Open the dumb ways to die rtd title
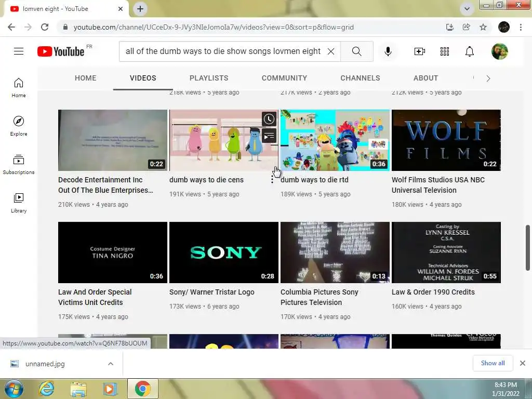 click(x=314, y=180)
